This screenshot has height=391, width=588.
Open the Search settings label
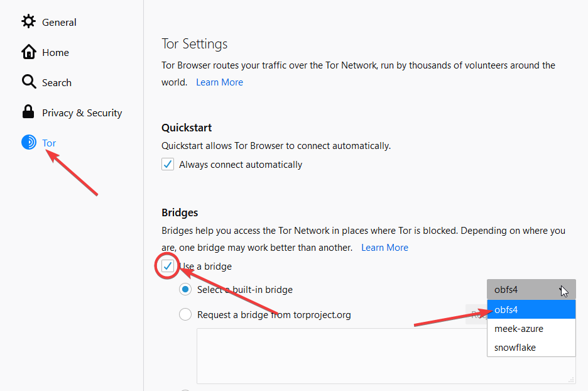tap(57, 83)
